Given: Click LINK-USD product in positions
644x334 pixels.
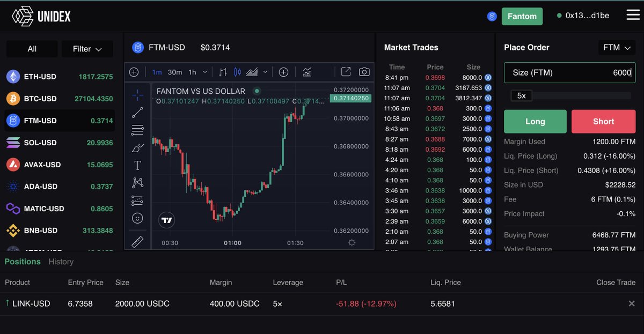Looking at the screenshot, I should click(31, 303).
